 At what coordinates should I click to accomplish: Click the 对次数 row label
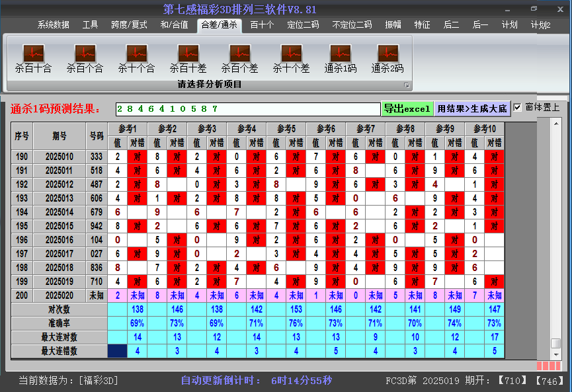point(59,309)
